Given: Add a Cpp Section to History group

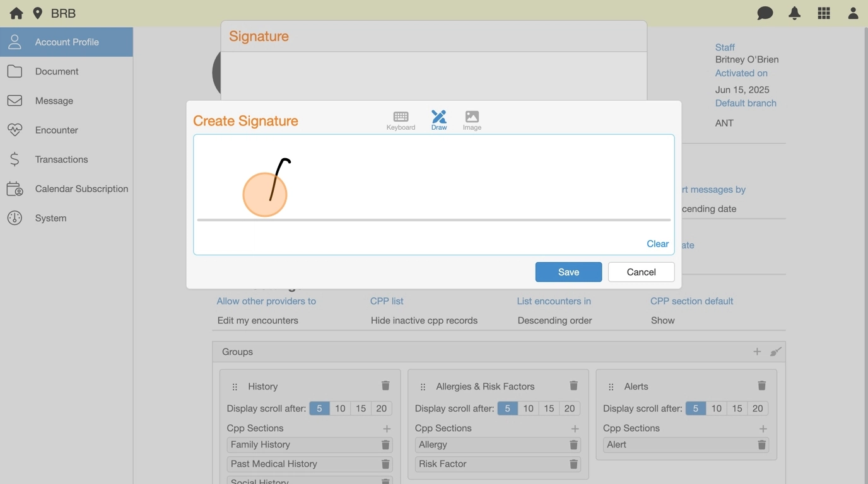Looking at the screenshot, I should click(387, 429).
